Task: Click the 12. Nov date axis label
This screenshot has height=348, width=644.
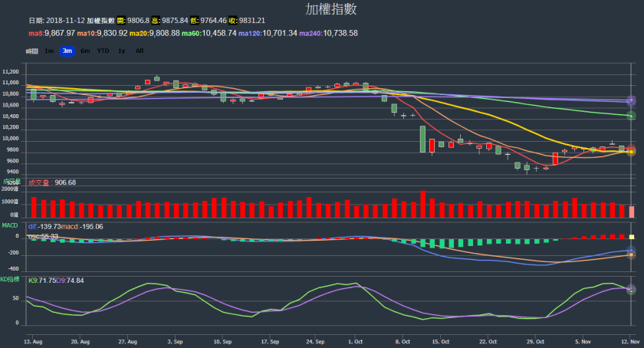Action: pyautogui.click(x=629, y=340)
